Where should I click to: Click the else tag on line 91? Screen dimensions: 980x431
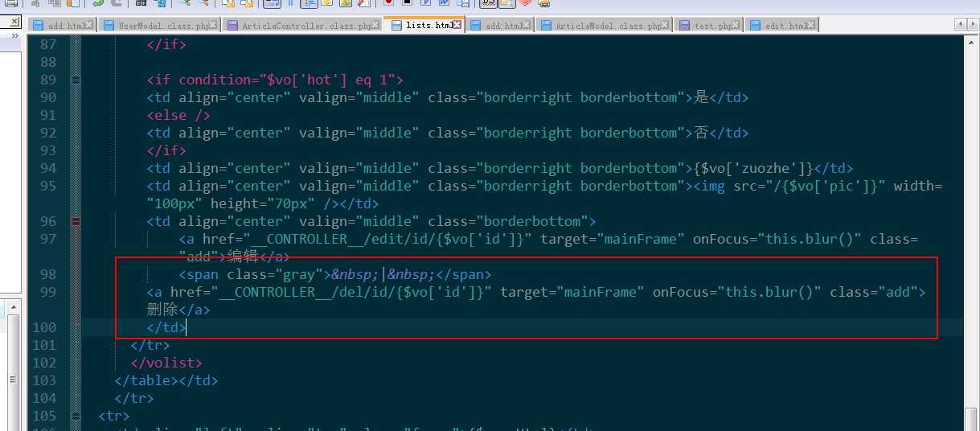(x=178, y=115)
